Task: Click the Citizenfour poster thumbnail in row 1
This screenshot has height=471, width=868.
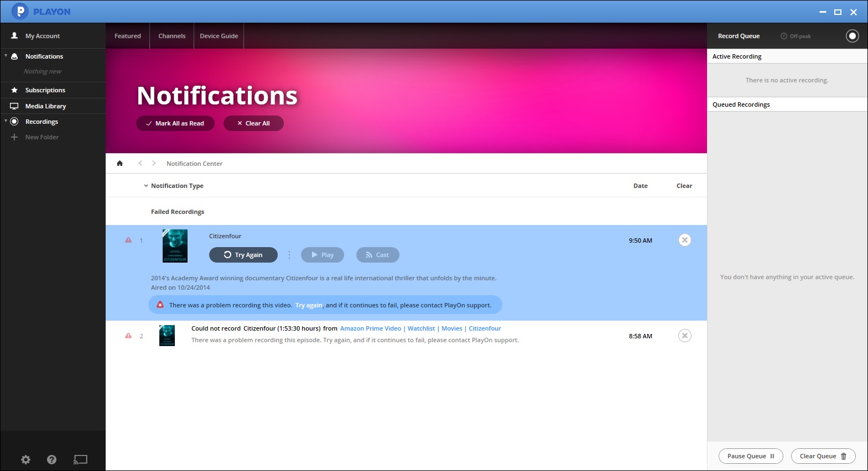Action: click(175, 246)
